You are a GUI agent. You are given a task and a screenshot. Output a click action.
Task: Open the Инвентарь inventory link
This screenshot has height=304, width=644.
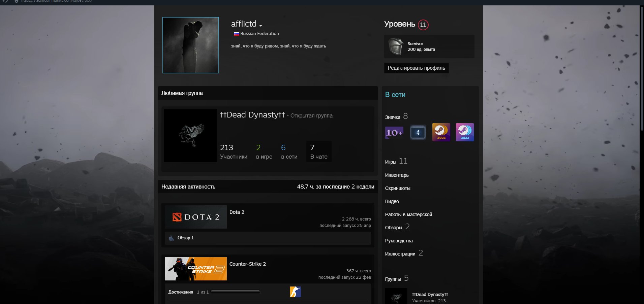(x=397, y=175)
